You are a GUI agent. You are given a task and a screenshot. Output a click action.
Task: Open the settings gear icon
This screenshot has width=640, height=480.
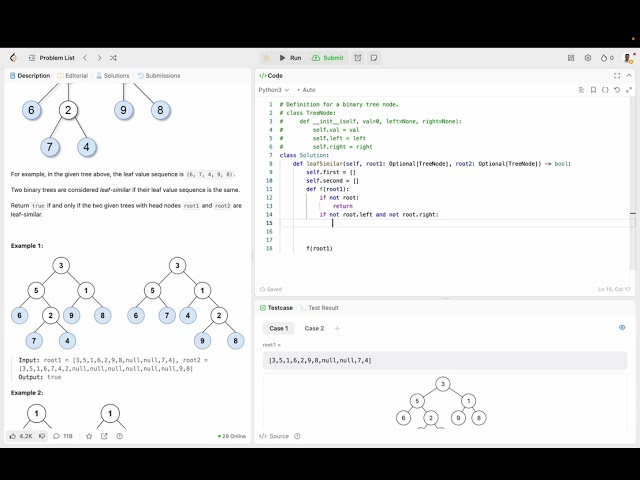(x=588, y=58)
